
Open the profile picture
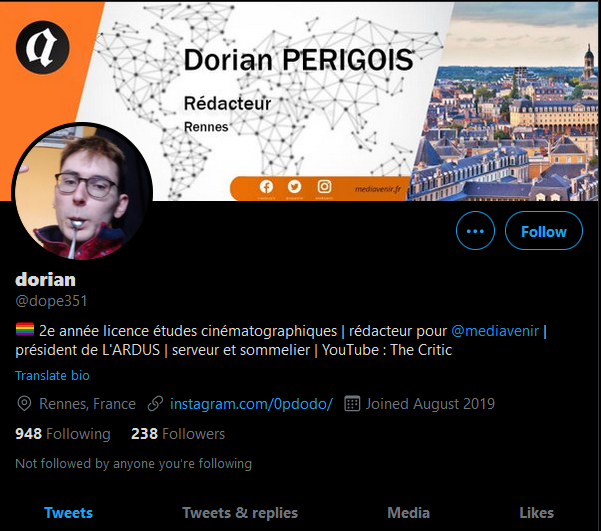pyautogui.click(x=82, y=192)
